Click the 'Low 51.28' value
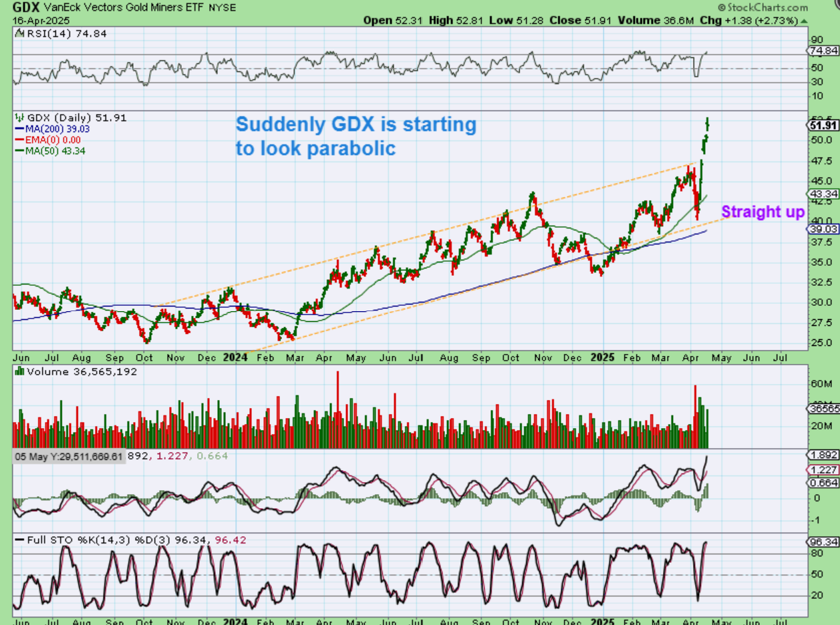 (x=515, y=21)
